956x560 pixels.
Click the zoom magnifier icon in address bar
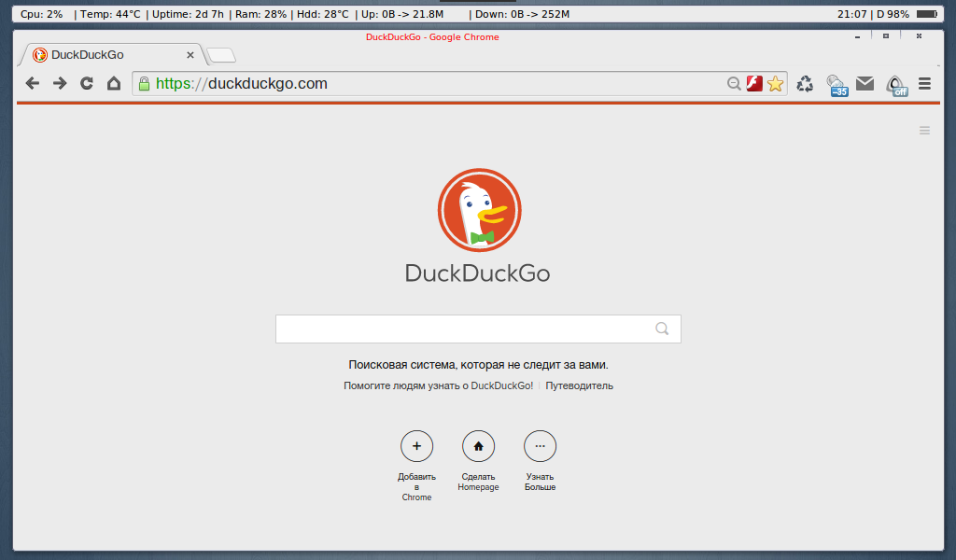coord(734,83)
